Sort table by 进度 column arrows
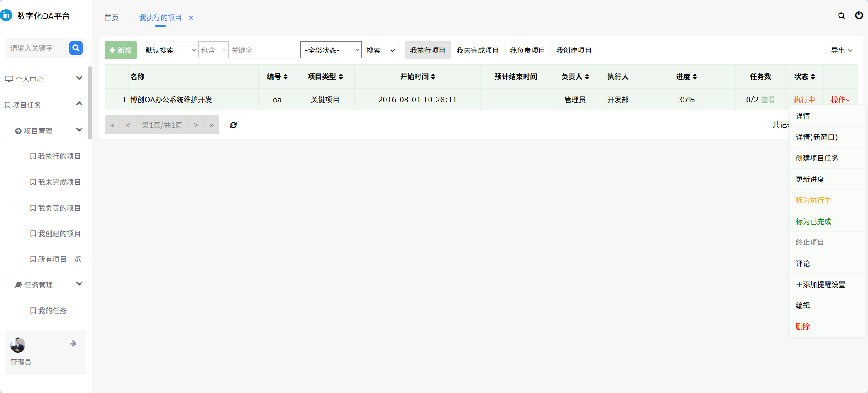The width and height of the screenshot is (868, 393). coord(695,77)
